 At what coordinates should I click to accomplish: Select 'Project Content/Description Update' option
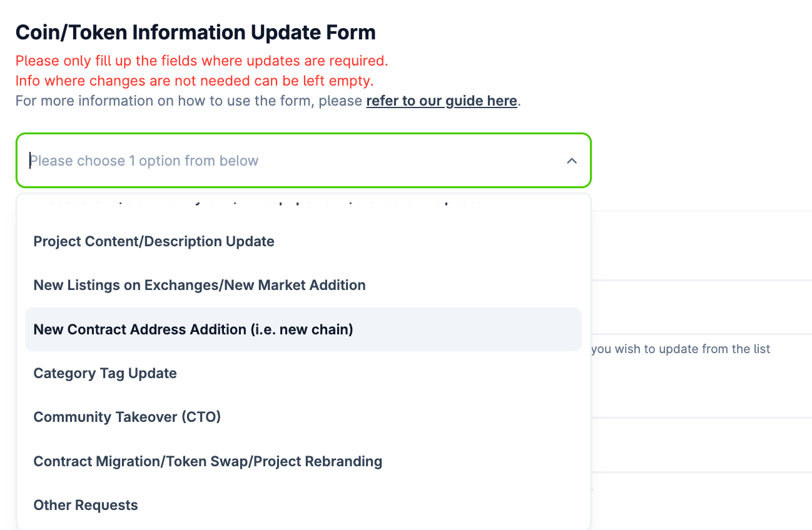pyautogui.click(x=154, y=241)
